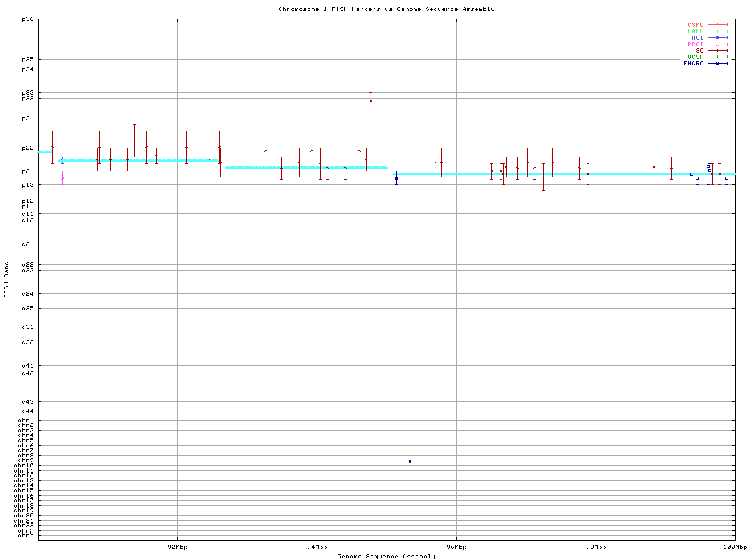Select the UCSF legend label

695,57
